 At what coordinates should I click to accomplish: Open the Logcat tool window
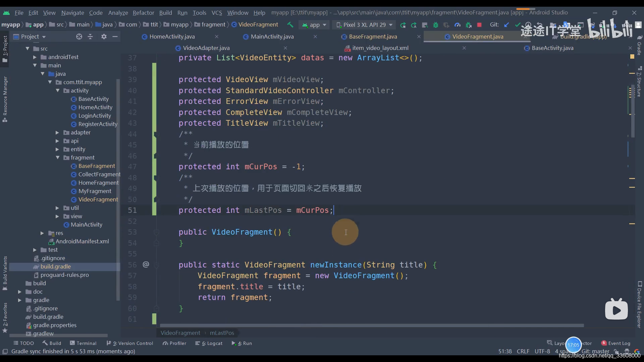(209, 343)
